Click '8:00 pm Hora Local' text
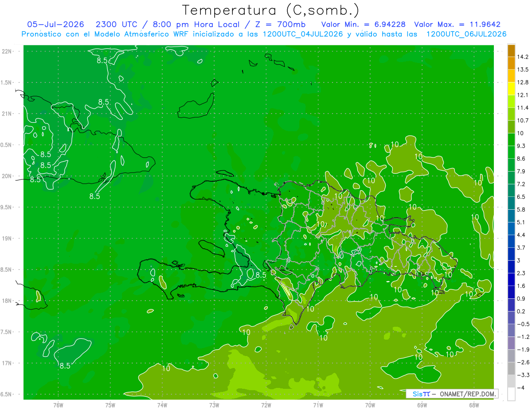The height and width of the screenshot is (411, 532). point(197,24)
